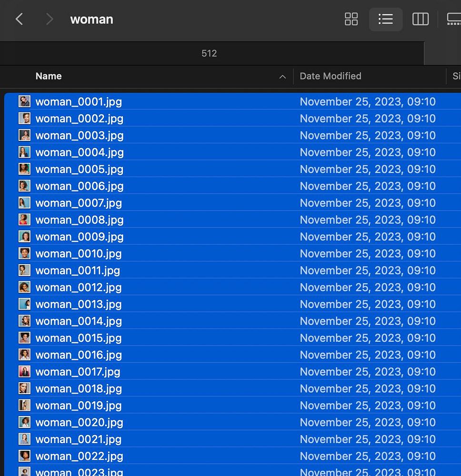461x476 pixels.
Task: Switch to icon grid view
Action: 351,19
